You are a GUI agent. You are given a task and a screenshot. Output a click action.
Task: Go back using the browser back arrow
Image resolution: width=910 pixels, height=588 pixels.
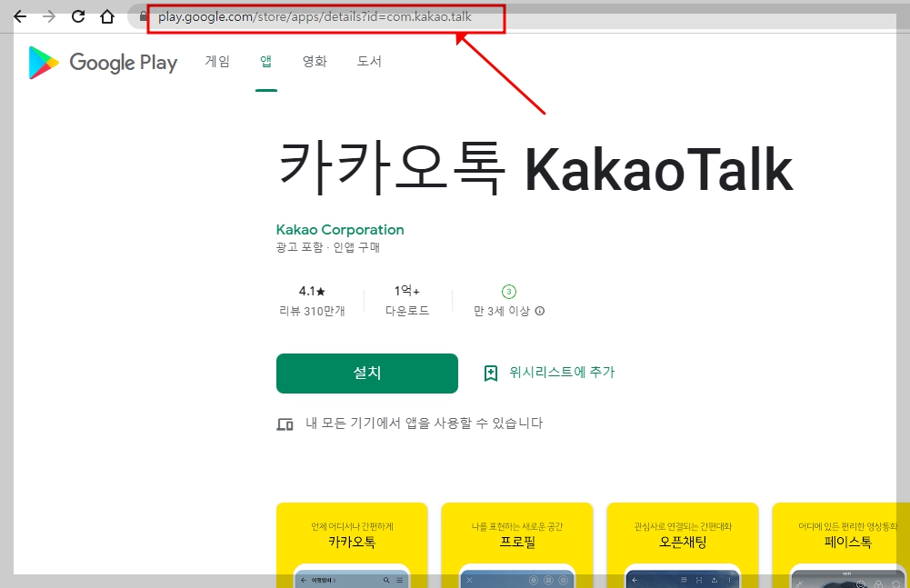20,16
